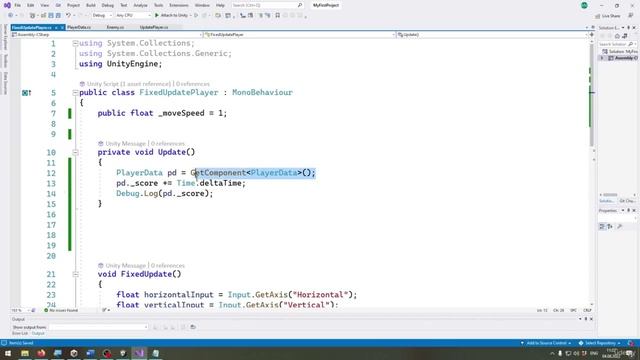
Task: Click the Visual Studio logo icon
Action: [7, 5]
